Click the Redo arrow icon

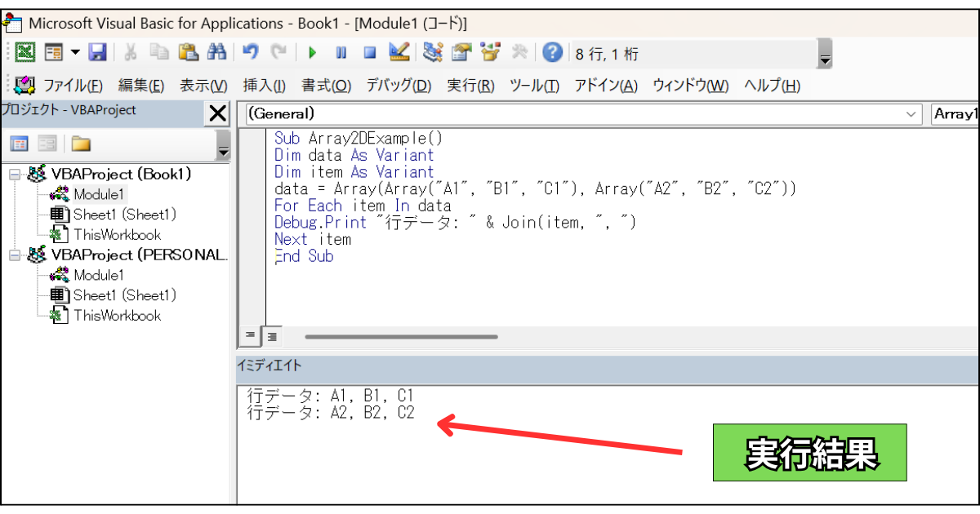[278, 53]
